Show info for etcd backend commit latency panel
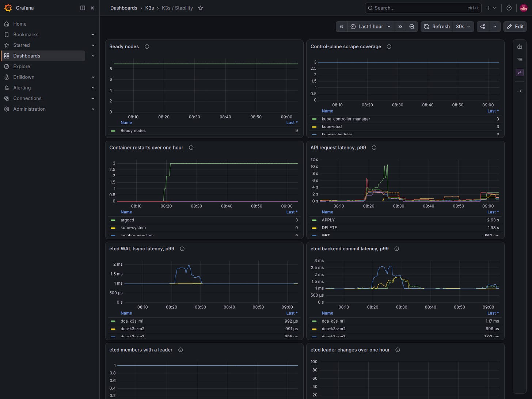The image size is (532, 399). point(396,249)
